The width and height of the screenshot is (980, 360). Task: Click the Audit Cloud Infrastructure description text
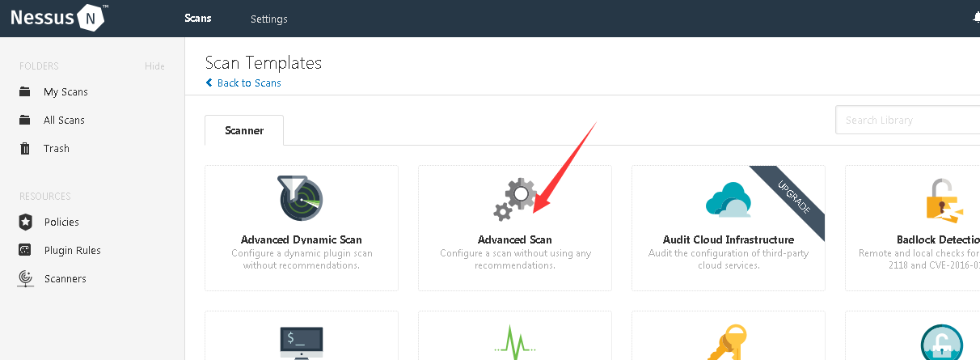coord(729,260)
